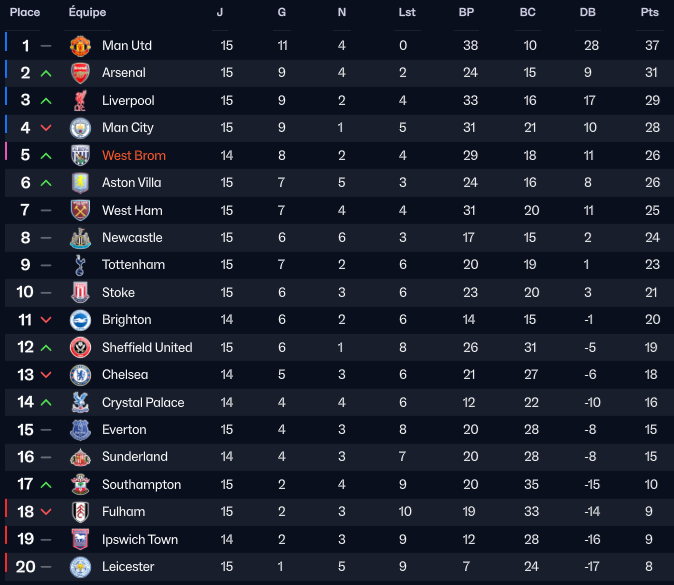Click the Man Utd club crest

click(x=80, y=46)
